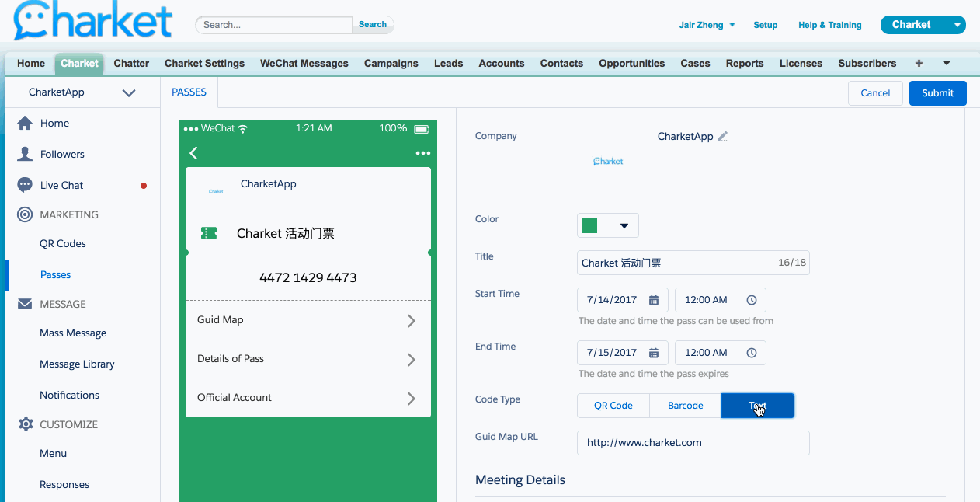Viewport: 980px width, 502px height.
Task: Open the Color dropdown picker
Action: (624, 226)
